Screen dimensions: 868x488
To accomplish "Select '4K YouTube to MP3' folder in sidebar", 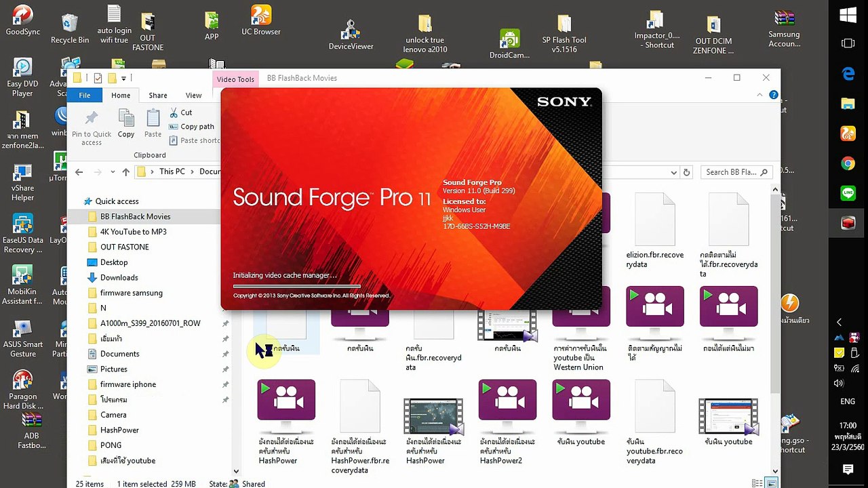I will click(x=134, y=232).
